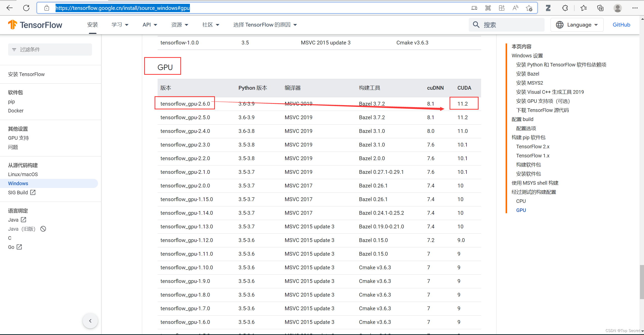The width and height of the screenshot is (644, 335).
Task: Expand the 社区 dropdown menu
Action: coord(211,25)
